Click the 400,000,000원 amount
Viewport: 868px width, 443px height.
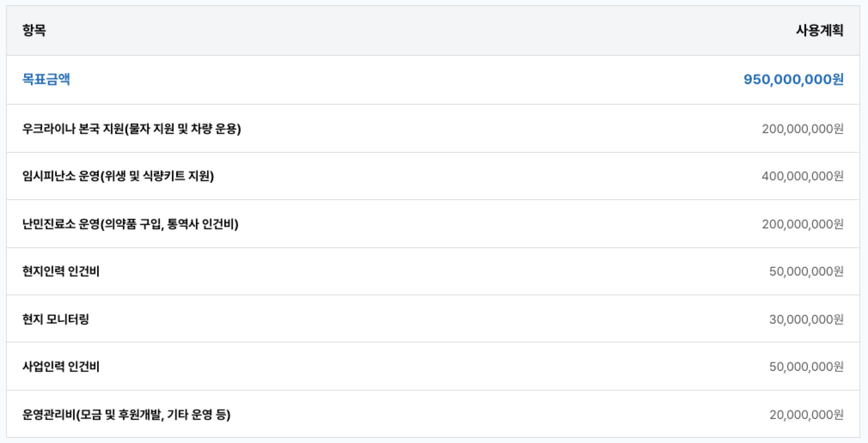coord(802,176)
